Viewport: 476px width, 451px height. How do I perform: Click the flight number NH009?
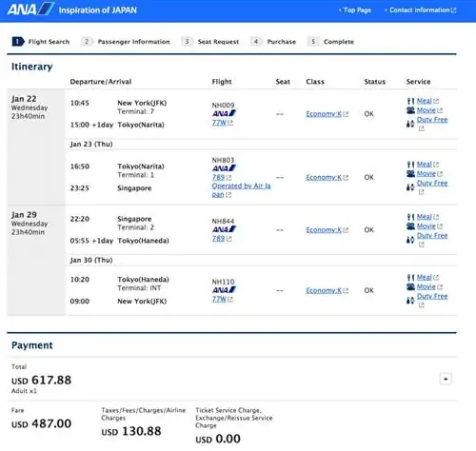pyautogui.click(x=223, y=106)
